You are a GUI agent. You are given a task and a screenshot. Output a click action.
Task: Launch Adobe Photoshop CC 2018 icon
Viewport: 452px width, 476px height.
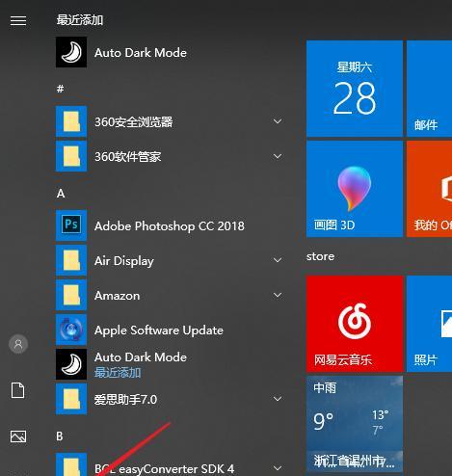(71, 225)
